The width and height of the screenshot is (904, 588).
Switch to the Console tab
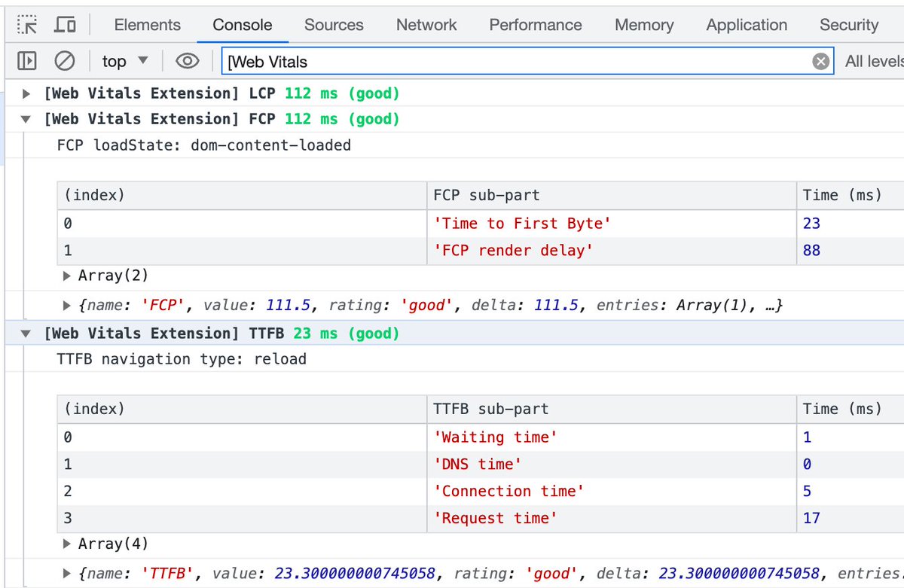[x=243, y=25]
